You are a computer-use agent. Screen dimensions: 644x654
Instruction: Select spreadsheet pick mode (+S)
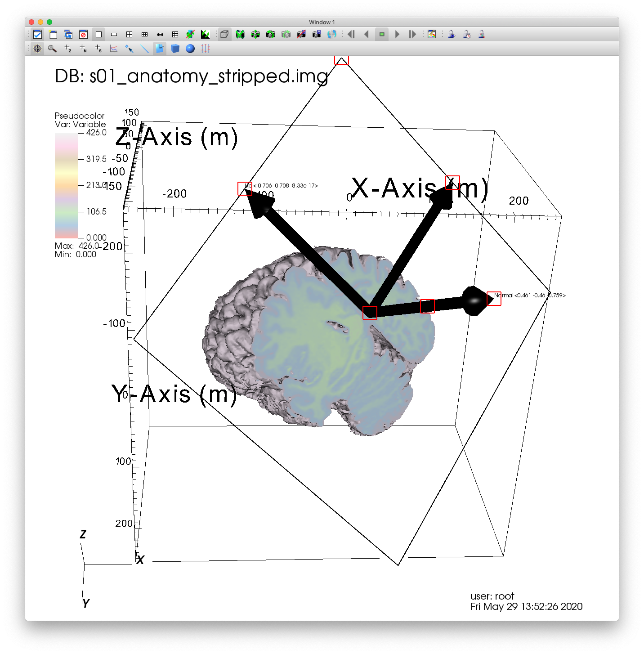[98, 49]
